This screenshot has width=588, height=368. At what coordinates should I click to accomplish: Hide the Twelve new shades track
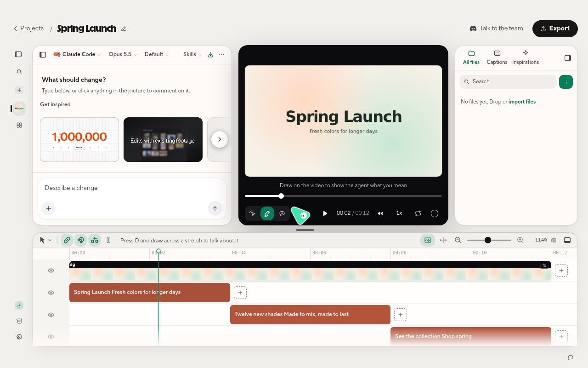(x=51, y=315)
